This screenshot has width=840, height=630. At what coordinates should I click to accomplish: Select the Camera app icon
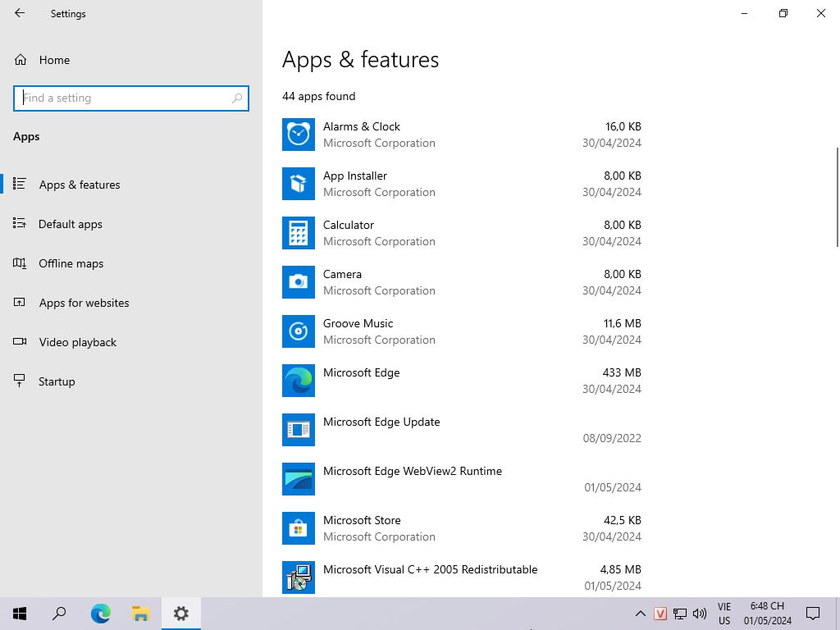[299, 282]
